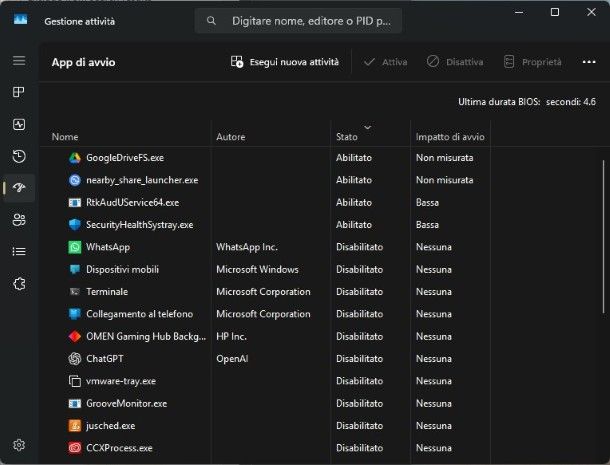Select the Startup apps sidebar icon
The width and height of the screenshot is (610, 465).
pos(19,188)
